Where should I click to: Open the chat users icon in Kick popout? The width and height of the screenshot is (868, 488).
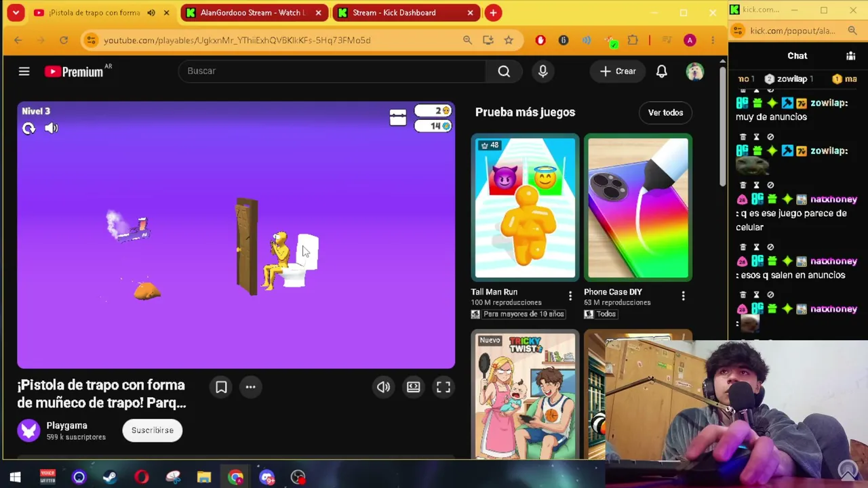click(x=850, y=56)
